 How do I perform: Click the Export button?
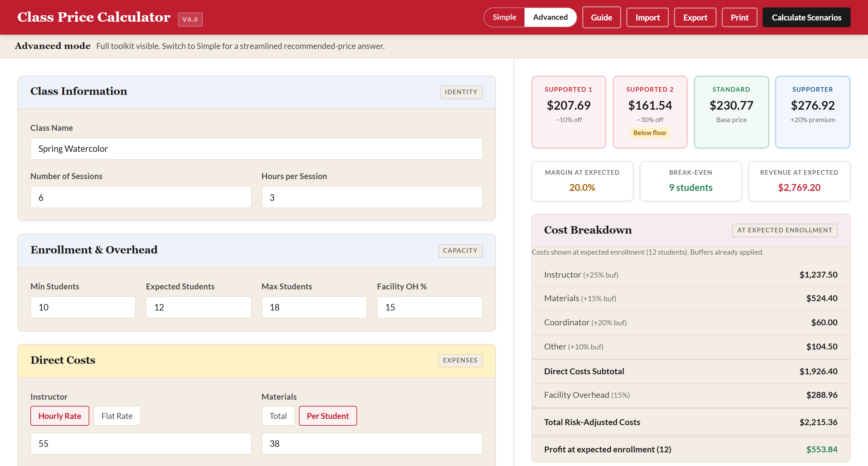695,18
